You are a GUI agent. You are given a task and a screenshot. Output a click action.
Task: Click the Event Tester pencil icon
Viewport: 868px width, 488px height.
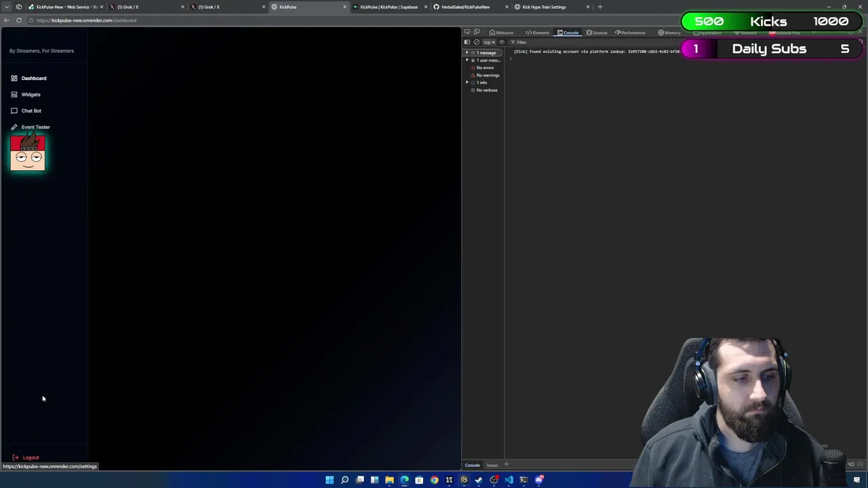click(14, 127)
